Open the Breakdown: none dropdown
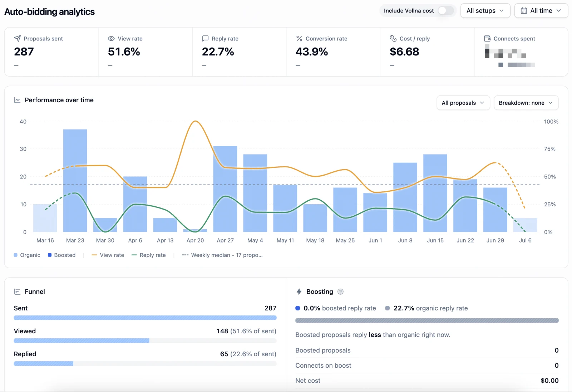Image resolution: width=572 pixels, height=392 pixels. pos(526,103)
